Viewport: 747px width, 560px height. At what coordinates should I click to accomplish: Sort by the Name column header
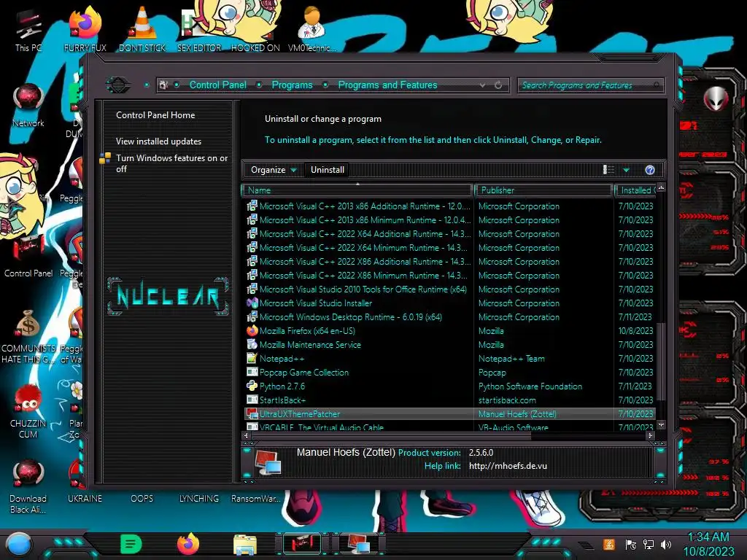[357, 190]
